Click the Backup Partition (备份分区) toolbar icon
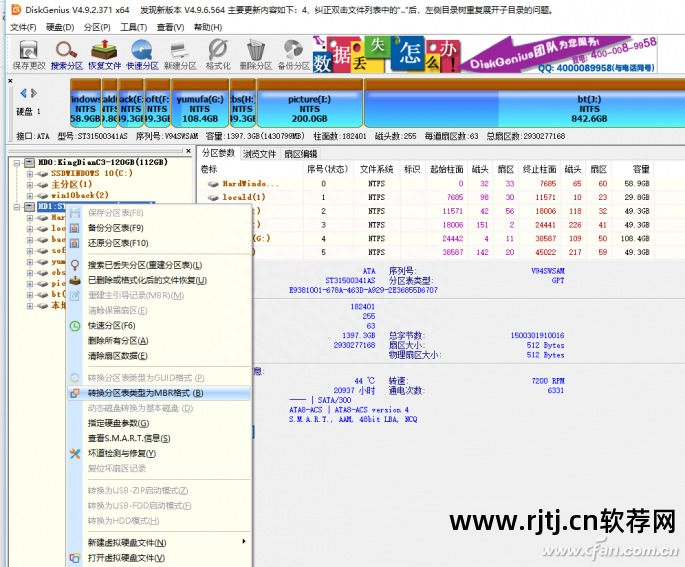This screenshot has height=567, width=685. point(294,55)
